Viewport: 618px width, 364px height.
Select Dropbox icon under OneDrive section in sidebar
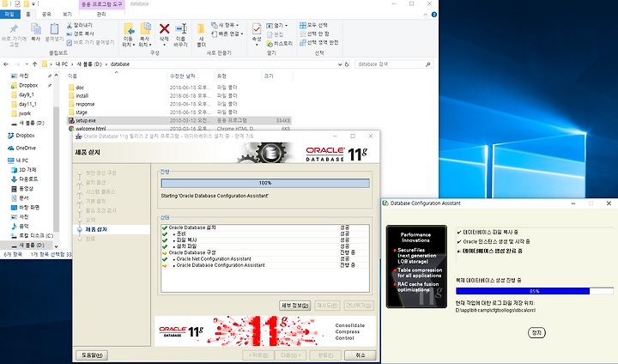tap(10, 136)
